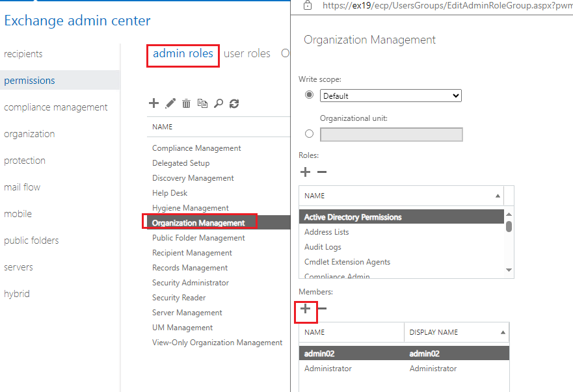
Task: Open the search magnifier icon
Action: tap(218, 103)
